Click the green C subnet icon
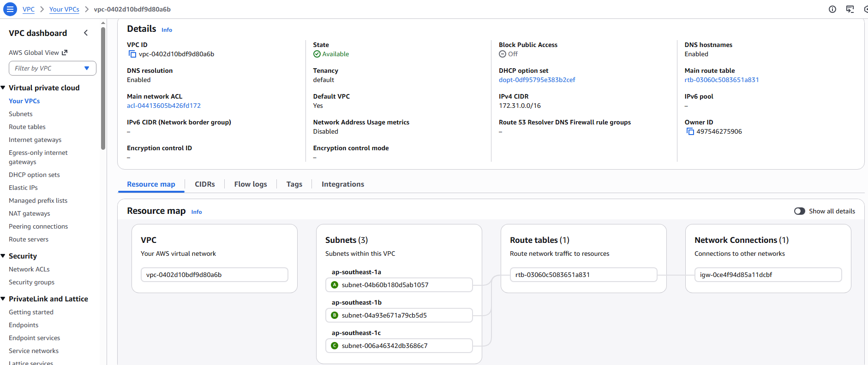The image size is (868, 365). [335, 346]
